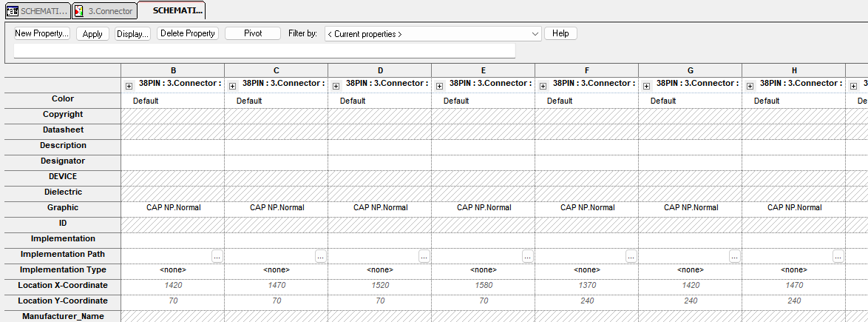Click Y-Coordinate 240 in column G
Viewport: 868px width, 322px height.
691,301
